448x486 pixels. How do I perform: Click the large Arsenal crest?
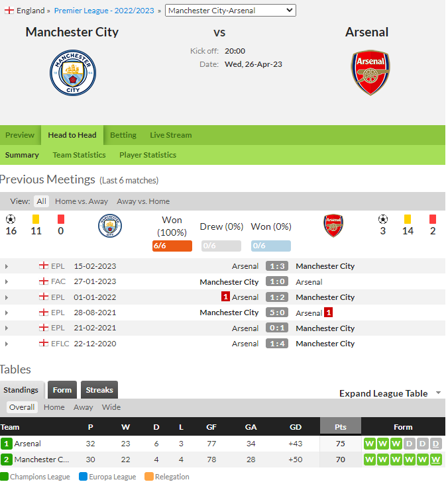tap(370, 73)
